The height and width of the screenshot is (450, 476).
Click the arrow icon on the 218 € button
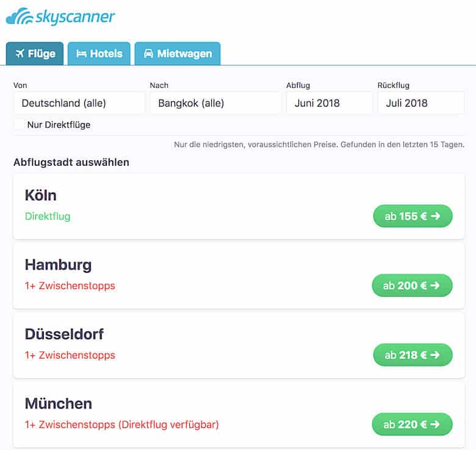click(435, 355)
